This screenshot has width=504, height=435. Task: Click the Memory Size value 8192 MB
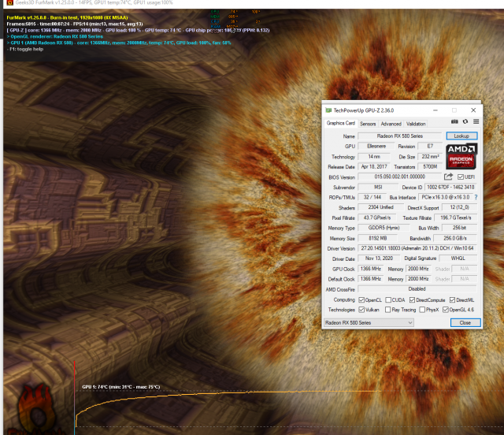pos(378,238)
